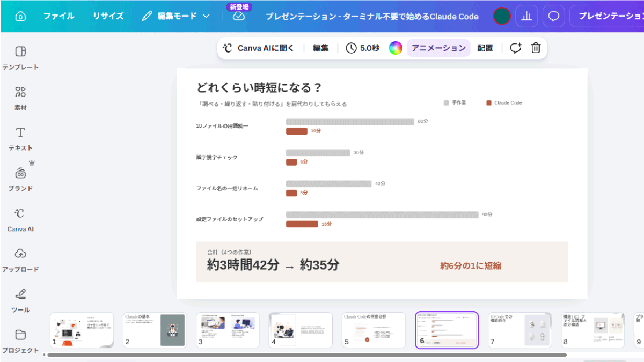The width and height of the screenshot is (644, 362).
Task: Open the アップロード sidebar panel
Action: tap(20, 260)
